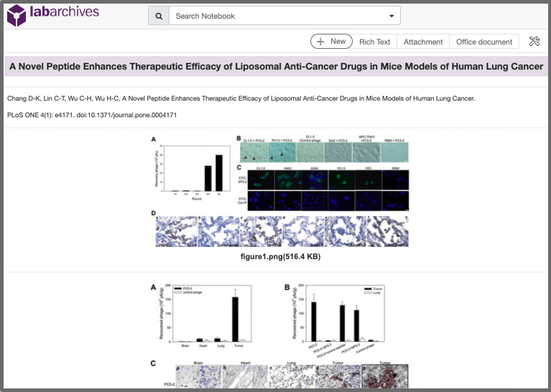Viewport: 551px width, 392px height.
Task: Click the LabArchives logo
Action: click(53, 15)
